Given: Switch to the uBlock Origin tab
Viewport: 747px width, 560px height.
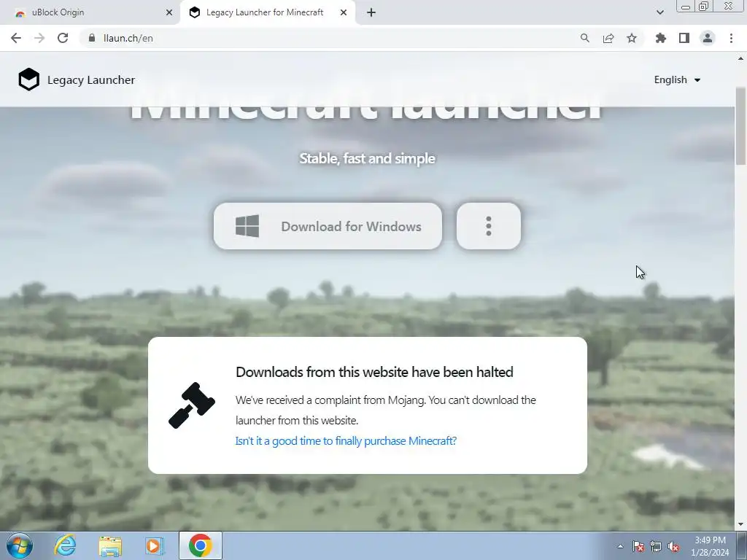Looking at the screenshot, I should [x=90, y=12].
